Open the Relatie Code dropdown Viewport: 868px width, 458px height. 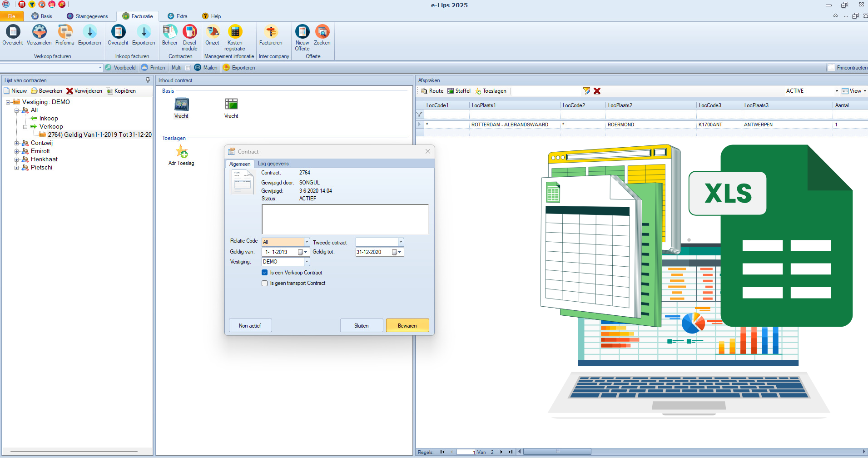(x=307, y=242)
